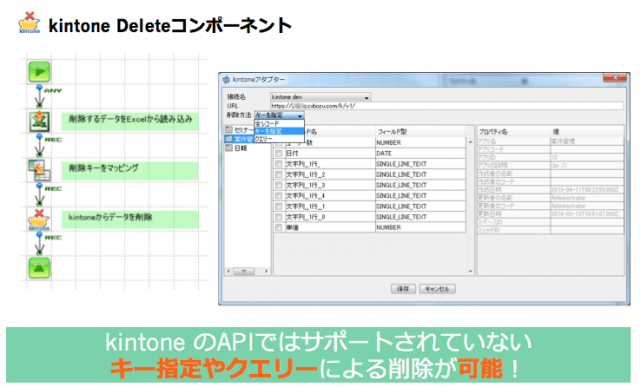
Task: Check the 文字列_1行_3 field checkbox
Action: 279,185
